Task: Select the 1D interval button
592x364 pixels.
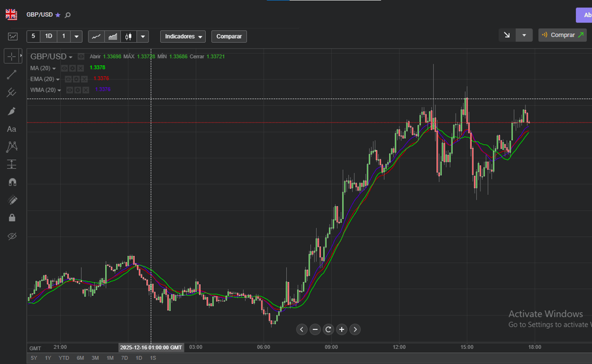Action: click(49, 36)
